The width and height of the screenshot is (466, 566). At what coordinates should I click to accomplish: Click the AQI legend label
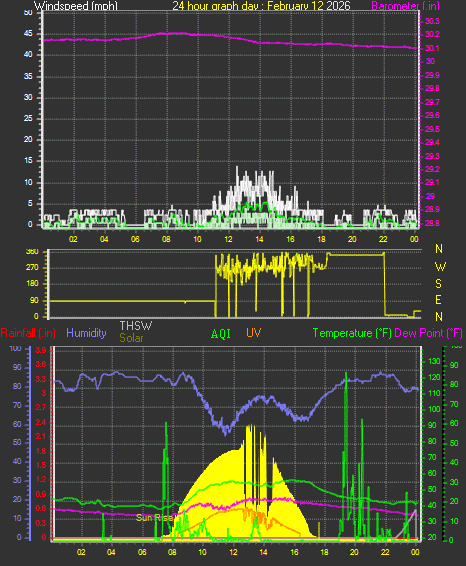(221, 334)
